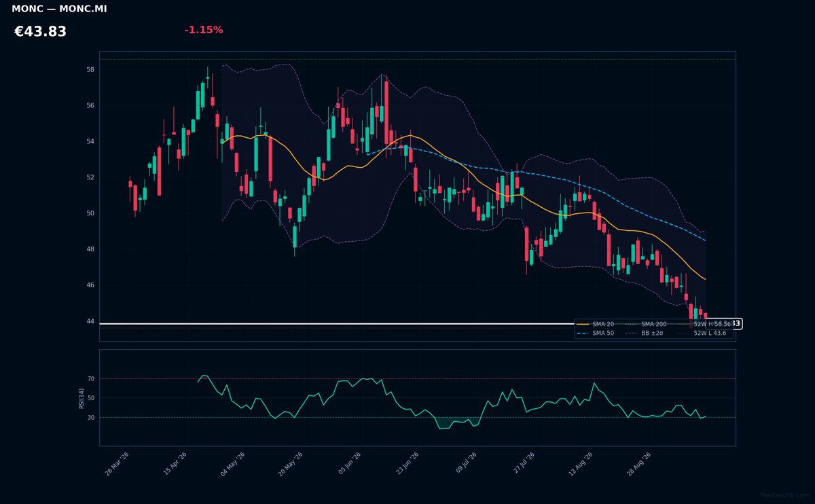Click the 54 price axis label
Viewport: 815px width, 504px height.
[x=90, y=142]
